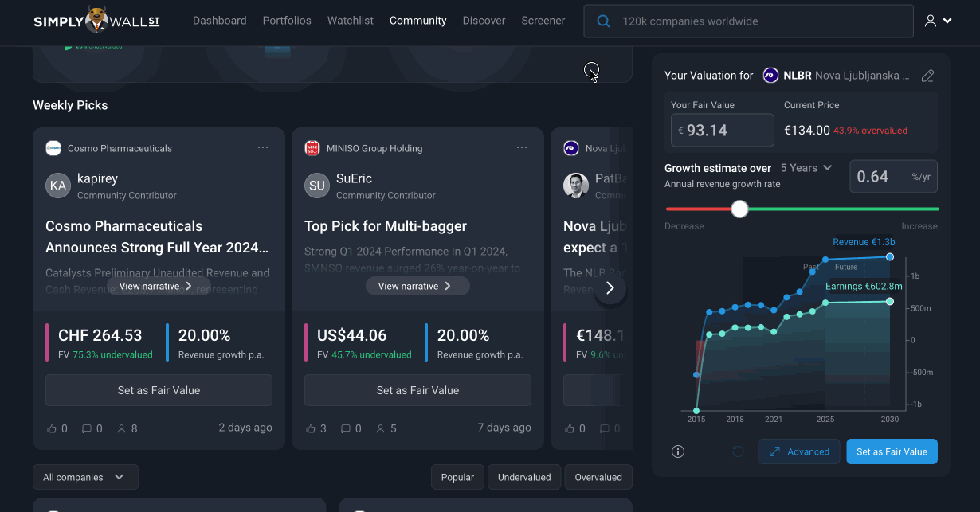Filter narratives by Overvalued
980x512 pixels.
point(598,477)
